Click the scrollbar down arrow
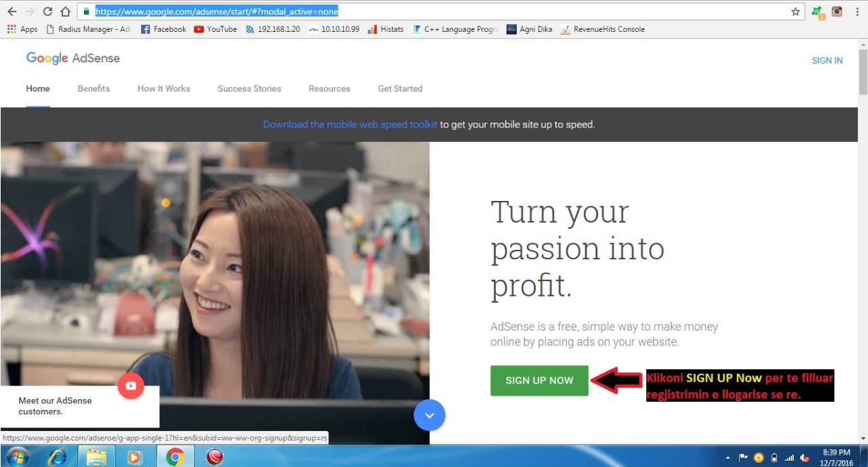868x467 pixels. tap(863, 439)
